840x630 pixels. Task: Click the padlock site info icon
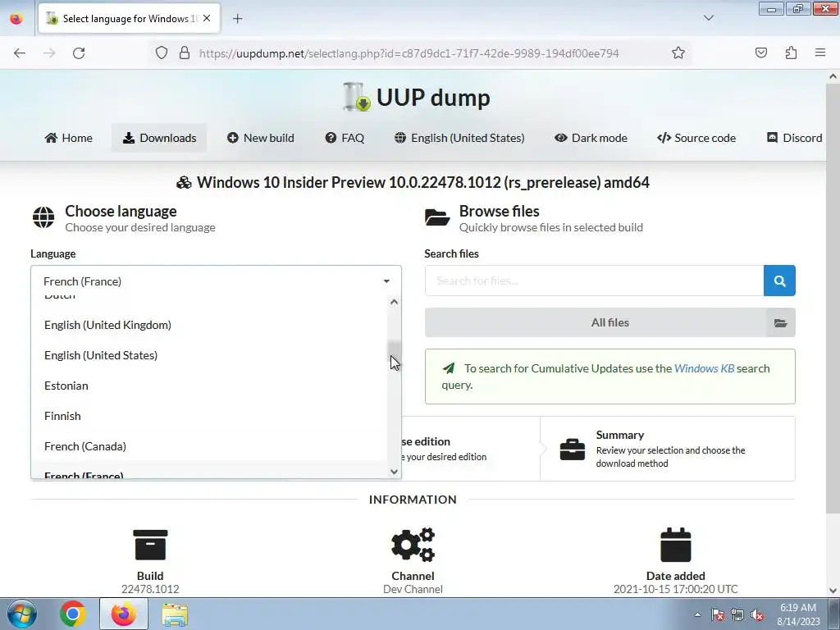point(185,53)
